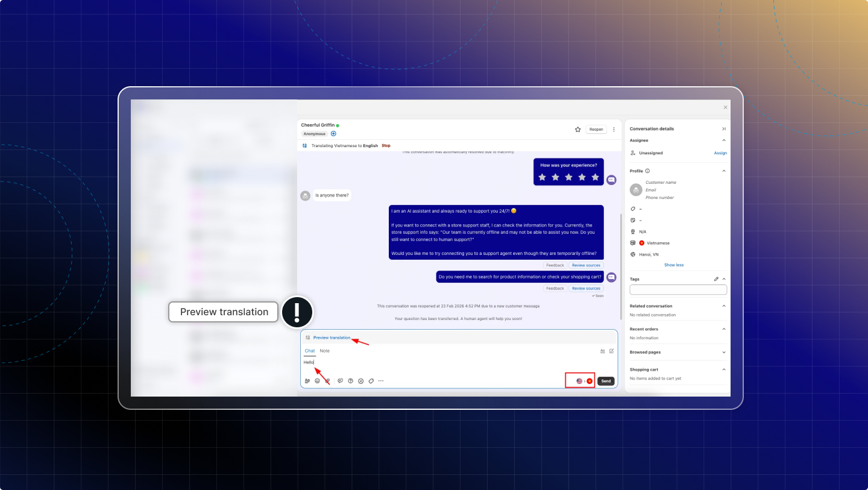Open the emoji picker in composer
The height and width of the screenshot is (490, 868).
tap(318, 381)
